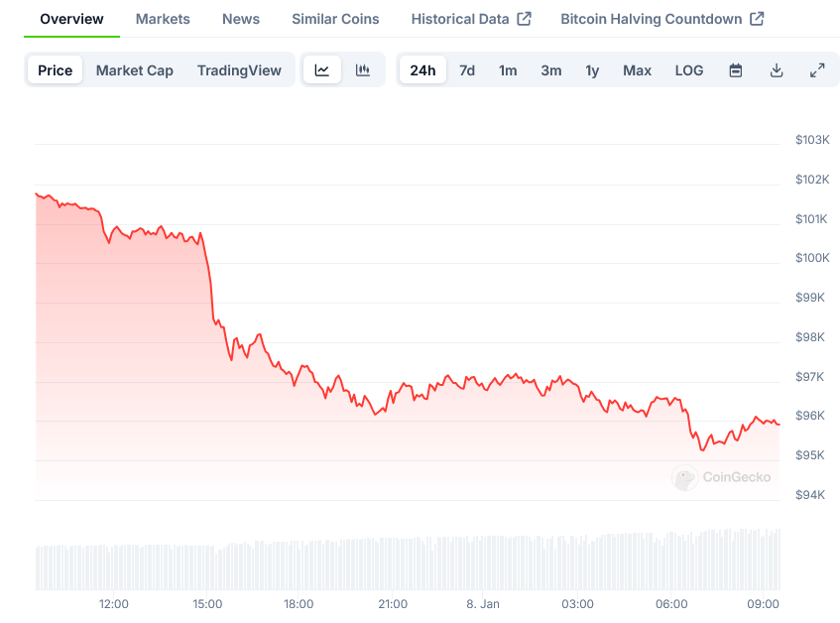Screen dimensions: 840x623
Task: Switch chart to TradingView
Action: coord(239,70)
